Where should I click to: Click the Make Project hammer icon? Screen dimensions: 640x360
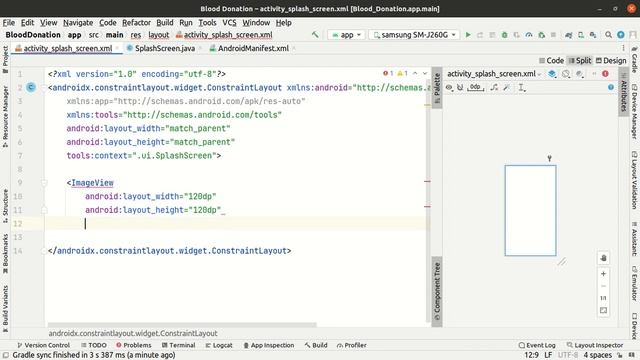(x=315, y=35)
